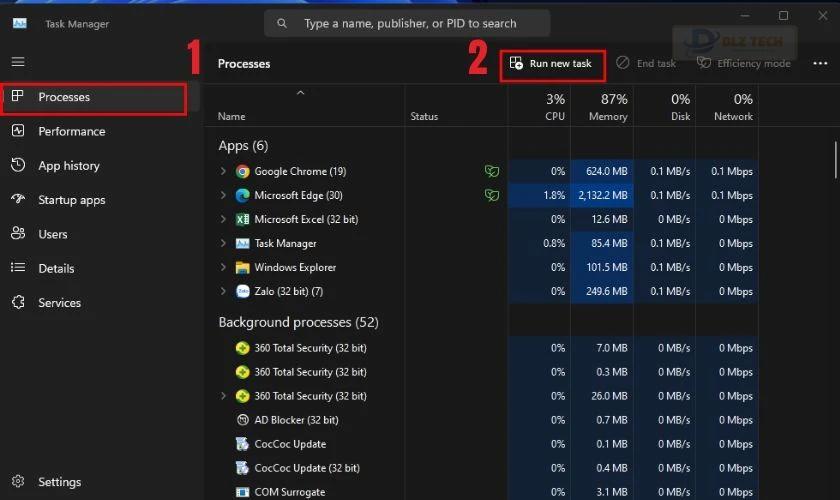Open the Users page
This screenshot has width=840, height=500.
coord(52,234)
